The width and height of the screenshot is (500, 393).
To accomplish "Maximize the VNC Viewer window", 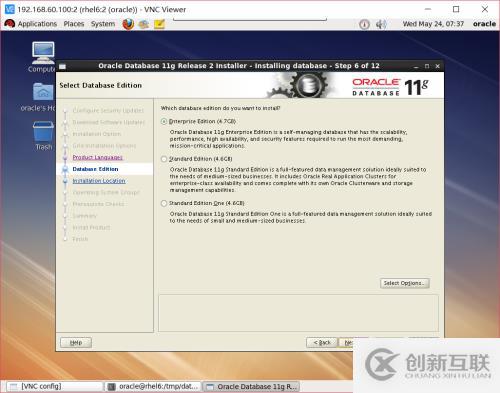I will tap(456, 9).
